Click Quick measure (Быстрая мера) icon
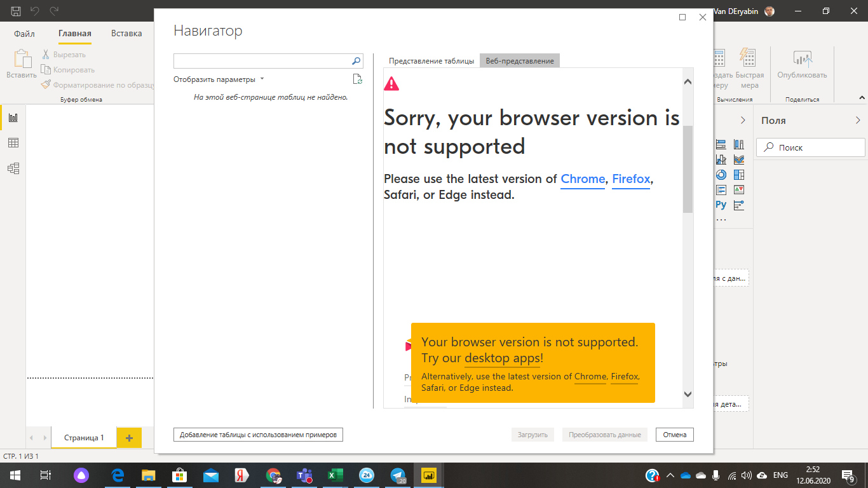The image size is (868, 488). 748,58
